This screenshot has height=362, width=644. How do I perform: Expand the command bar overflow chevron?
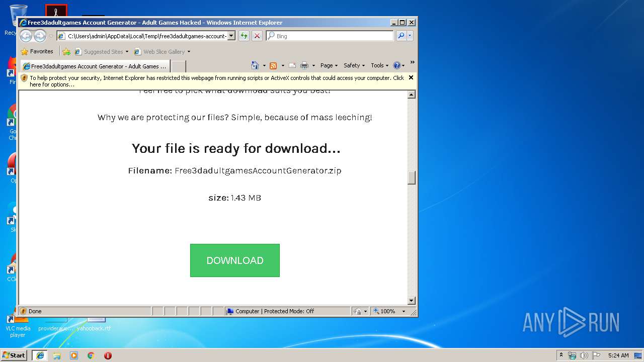412,62
